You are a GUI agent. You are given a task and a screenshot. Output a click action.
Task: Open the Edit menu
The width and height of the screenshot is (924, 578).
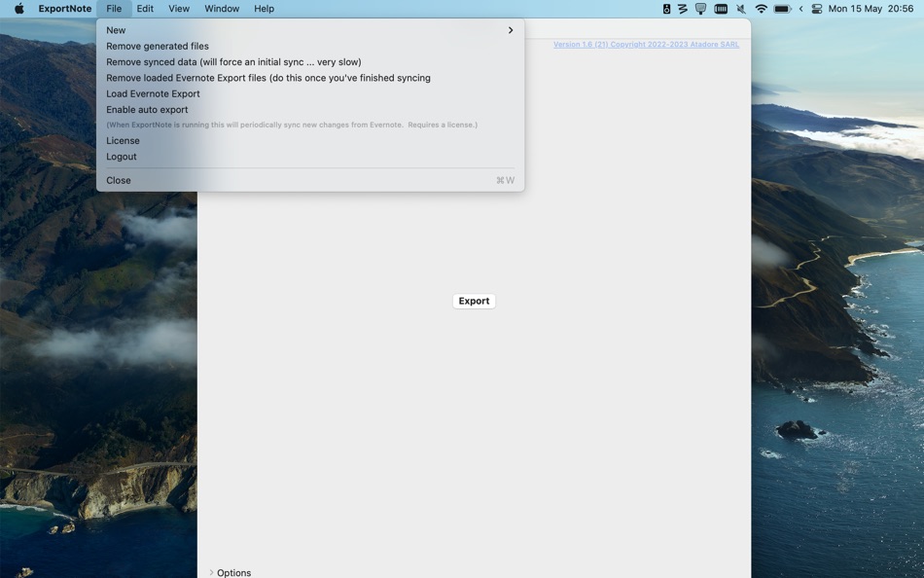(145, 9)
